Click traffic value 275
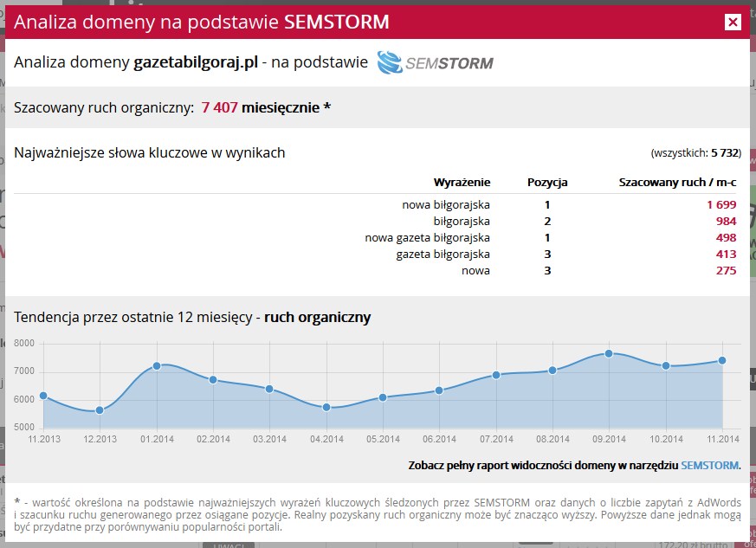This screenshot has height=548, width=756. pos(726,270)
